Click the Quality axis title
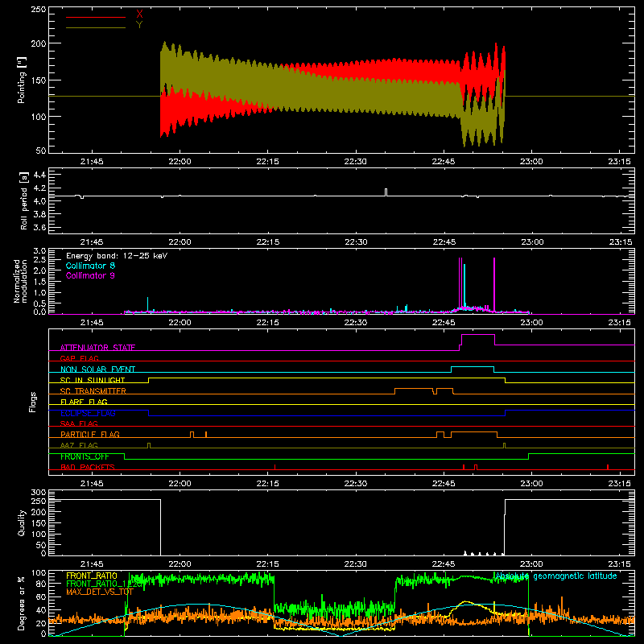This screenshot has width=644, height=644. 22,522
